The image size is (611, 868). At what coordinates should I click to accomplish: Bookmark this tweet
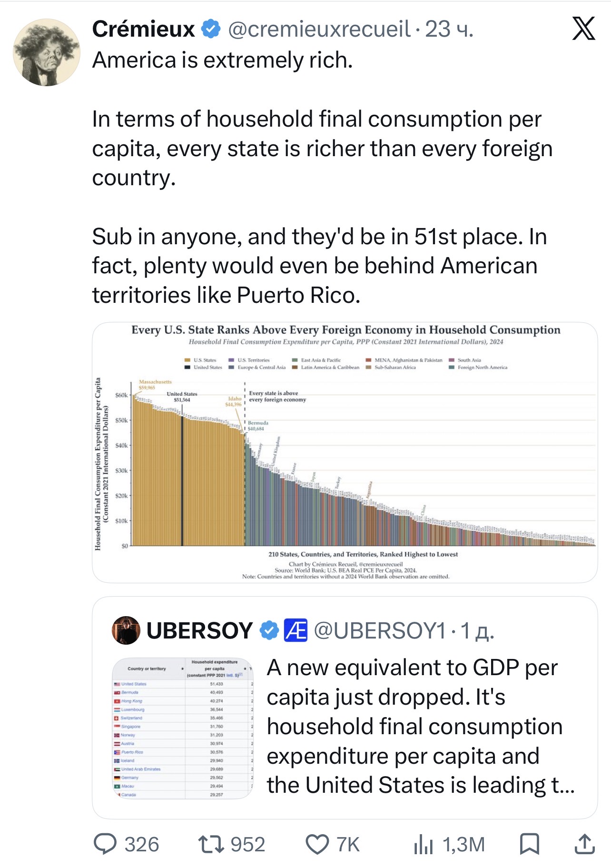529,844
